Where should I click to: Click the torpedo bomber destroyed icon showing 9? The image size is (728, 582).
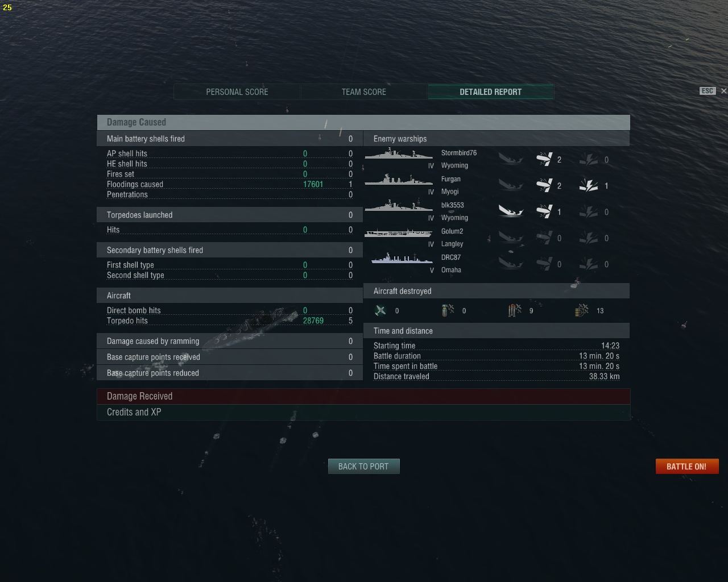514,310
